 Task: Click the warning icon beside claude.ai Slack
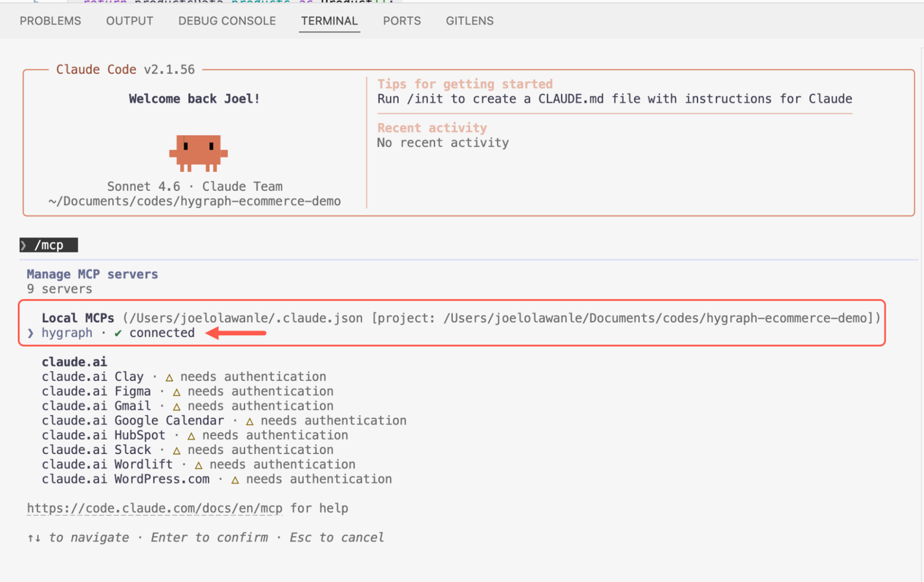point(176,450)
